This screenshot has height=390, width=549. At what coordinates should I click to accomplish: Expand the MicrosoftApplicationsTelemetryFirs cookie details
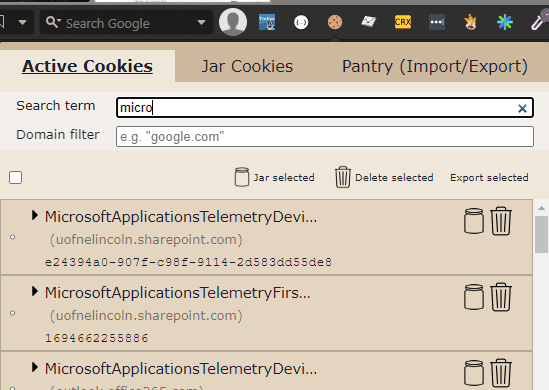[34, 291]
